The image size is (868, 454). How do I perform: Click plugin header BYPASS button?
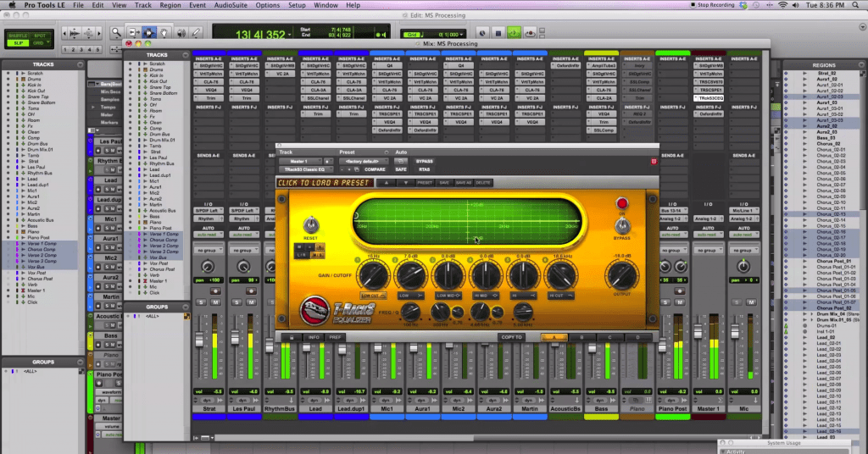tap(424, 162)
